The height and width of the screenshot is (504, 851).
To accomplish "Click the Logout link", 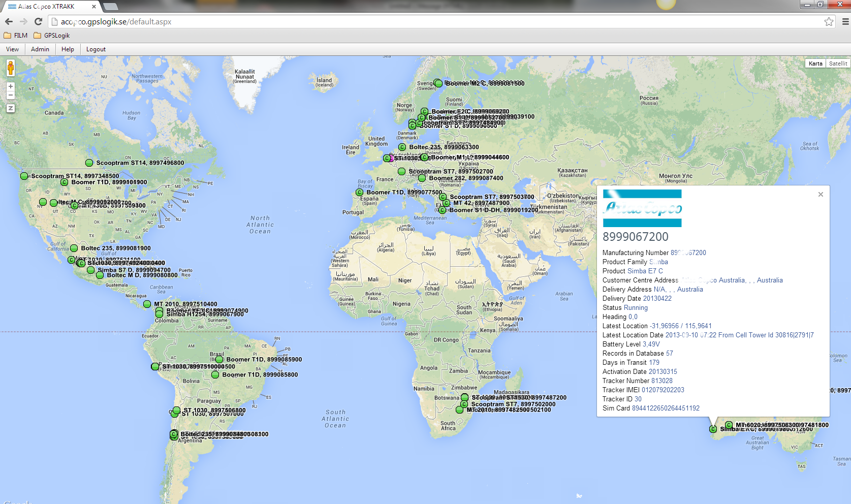I will coord(96,49).
